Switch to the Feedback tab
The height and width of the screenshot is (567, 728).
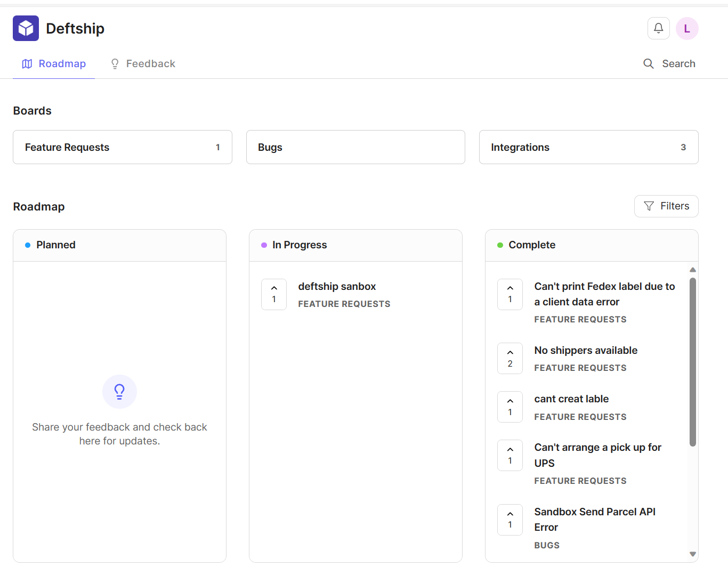click(142, 64)
